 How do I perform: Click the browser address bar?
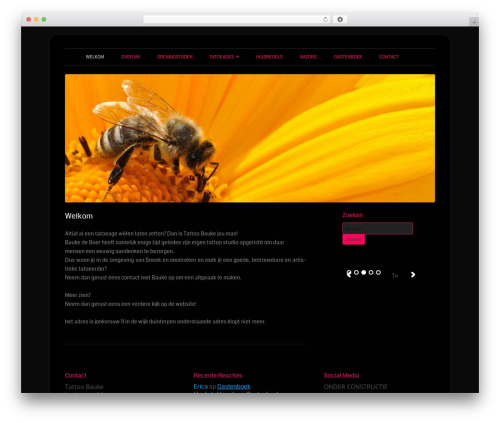pos(236,19)
